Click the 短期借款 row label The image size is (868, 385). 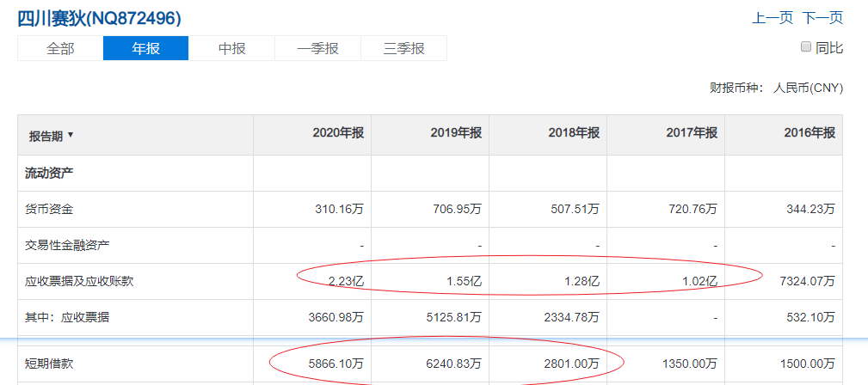[x=49, y=364]
